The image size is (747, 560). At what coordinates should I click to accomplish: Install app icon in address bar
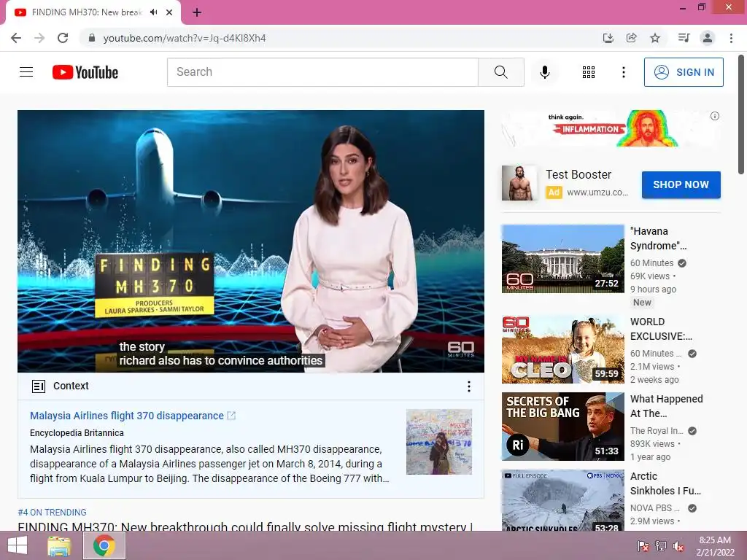pyautogui.click(x=608, y=38)
